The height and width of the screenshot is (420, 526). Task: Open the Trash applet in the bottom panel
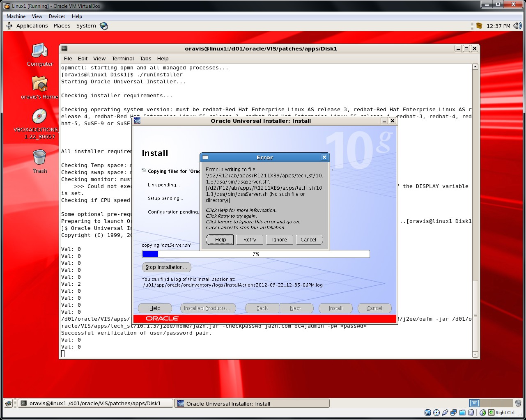click(518, 403)
